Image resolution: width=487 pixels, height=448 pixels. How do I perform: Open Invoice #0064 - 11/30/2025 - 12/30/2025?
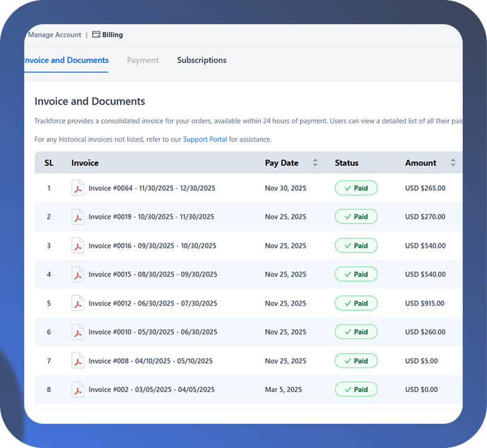(x=152, y=188)
